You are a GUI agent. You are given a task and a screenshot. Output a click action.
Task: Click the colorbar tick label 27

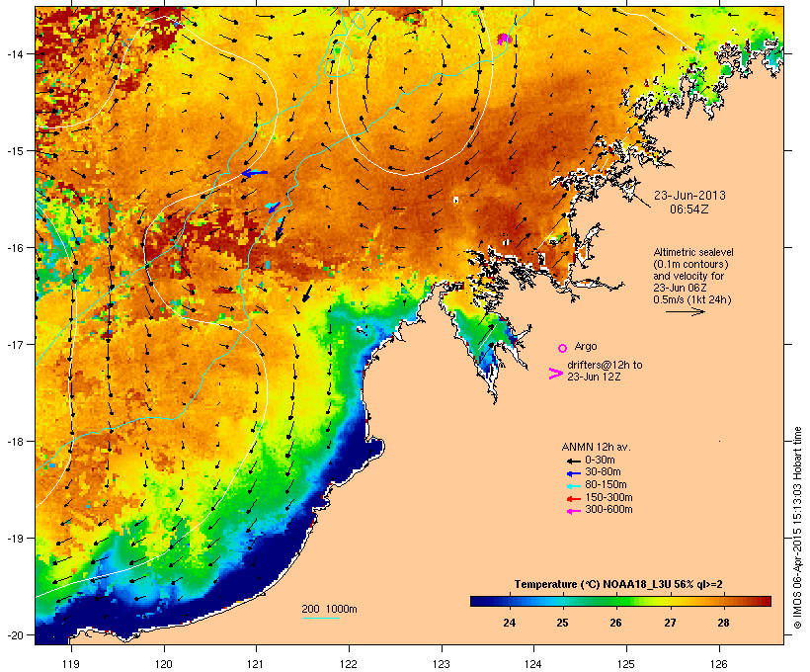click(x=670, y=623)
